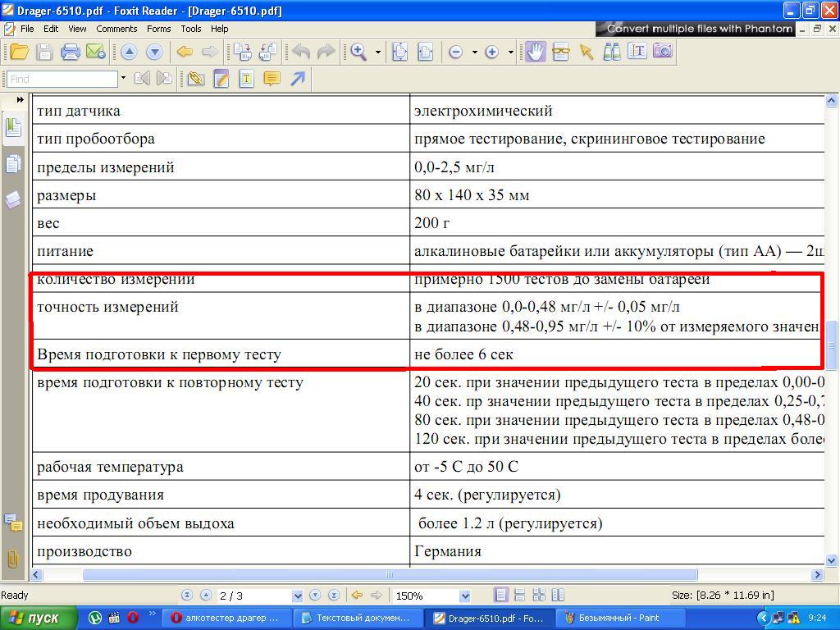Open the Help menu
Screen dimensions: 840x630
point(219,29)
